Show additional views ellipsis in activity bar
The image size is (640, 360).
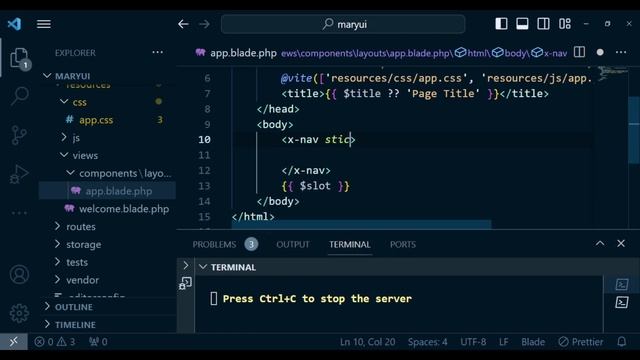click(x=19, y=213)
